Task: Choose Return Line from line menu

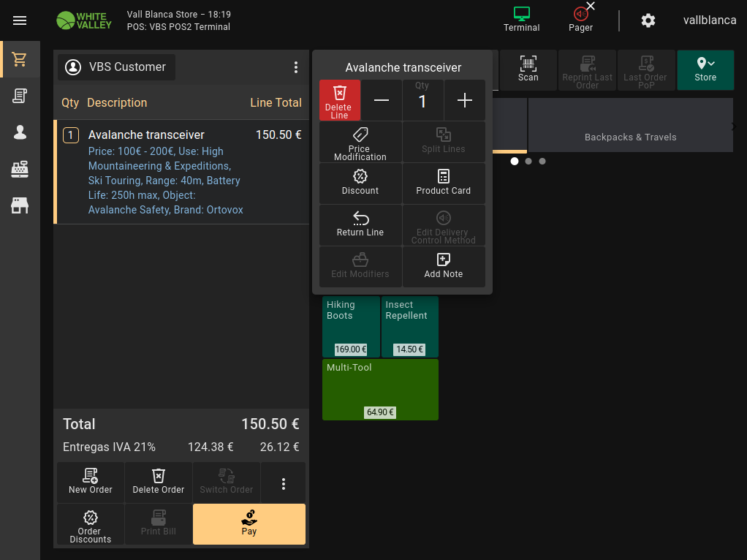Action: pos(360,224)
